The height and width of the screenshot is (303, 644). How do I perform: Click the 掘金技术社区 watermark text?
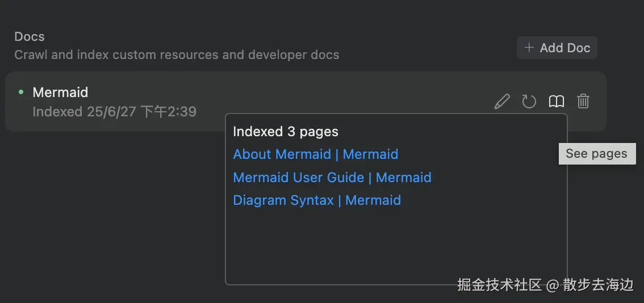500,285
